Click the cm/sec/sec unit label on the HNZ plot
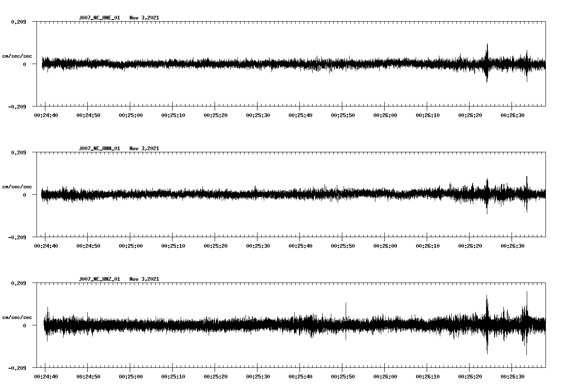 17,317
